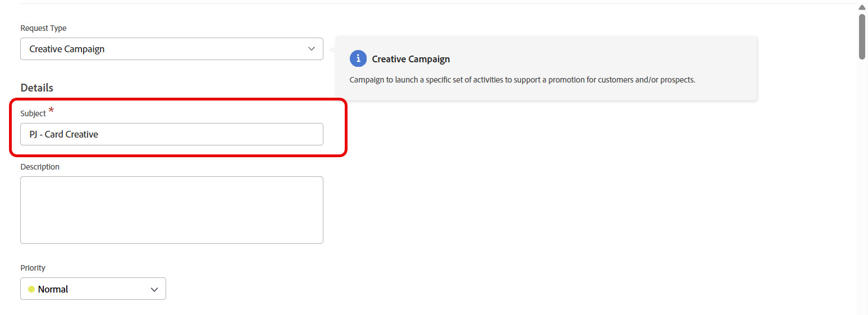Open the Request Type dropdown
This screenshot has width=868, height=315.
point(172,49)
